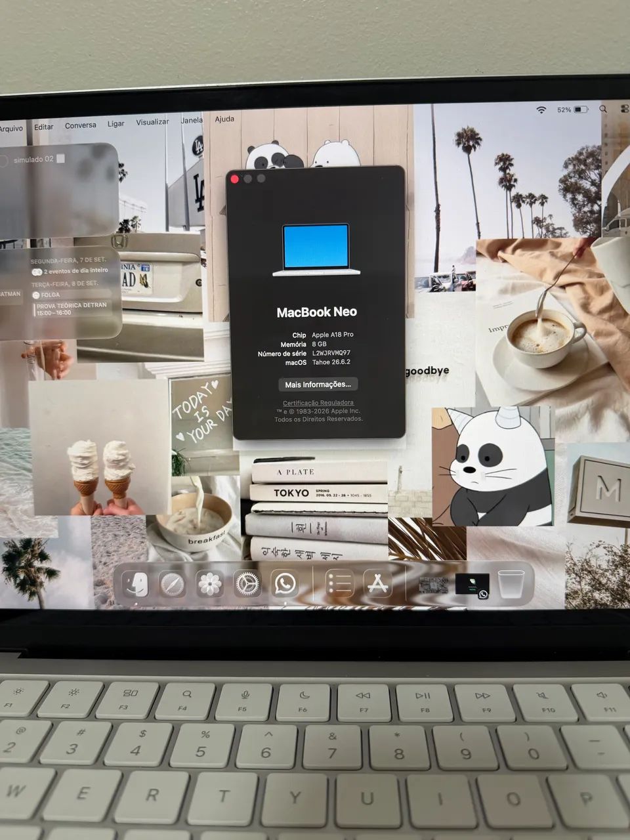
Task: Select the serial number L2WJRVMQ97 text
Action: 331,353
